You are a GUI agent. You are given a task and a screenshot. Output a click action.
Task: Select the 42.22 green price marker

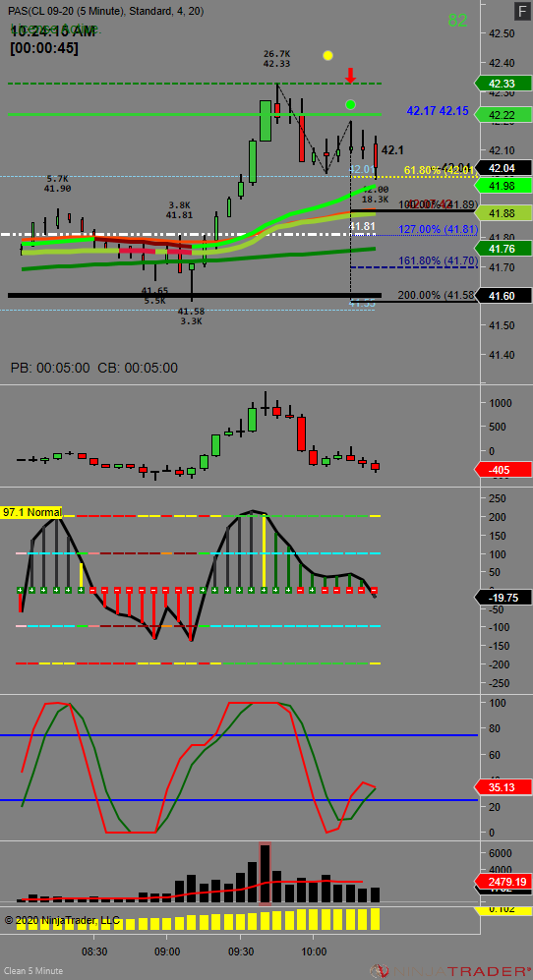pyautogui.click(x=504, y=114)
